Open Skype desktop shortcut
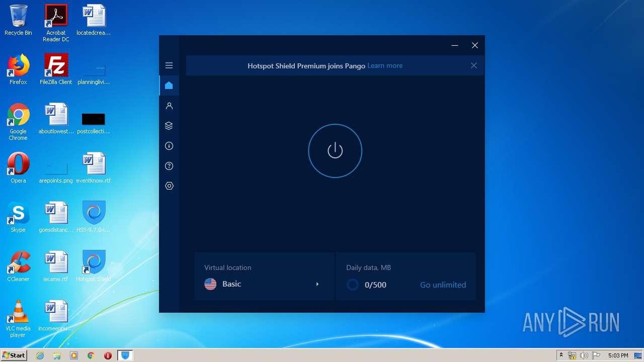 (18, 217)
